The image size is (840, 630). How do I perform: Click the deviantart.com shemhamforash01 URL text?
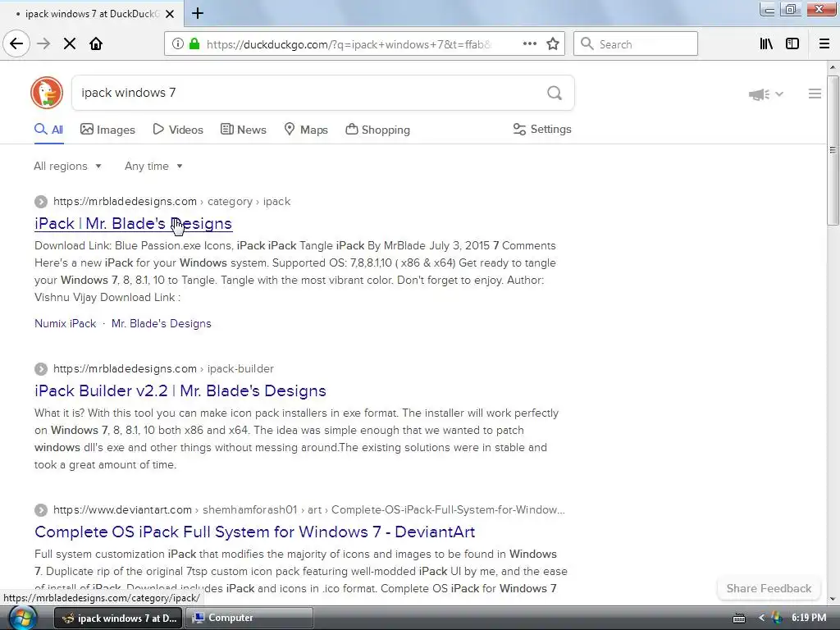(x=309, y=510)
